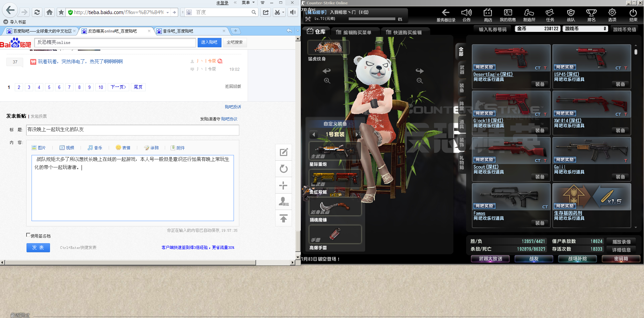Screen dimensions: 644x318
Task: Click the 全吧搜索 button
Action: 235,43
